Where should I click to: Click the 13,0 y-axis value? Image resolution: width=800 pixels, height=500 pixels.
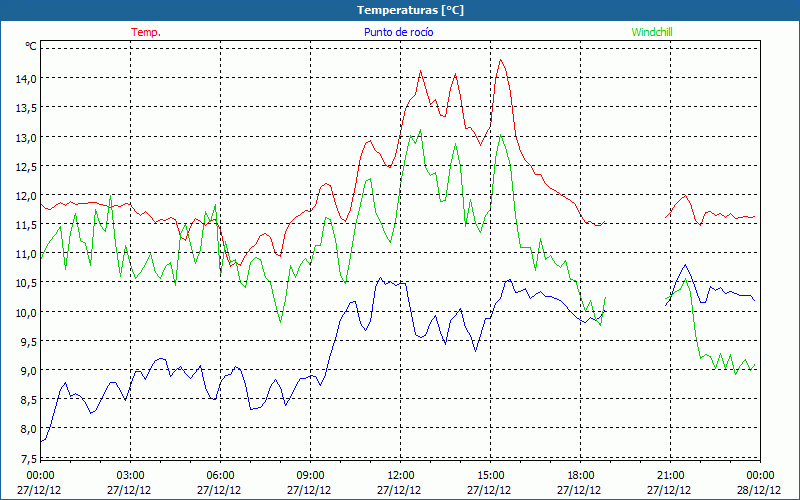pos(27,138)
